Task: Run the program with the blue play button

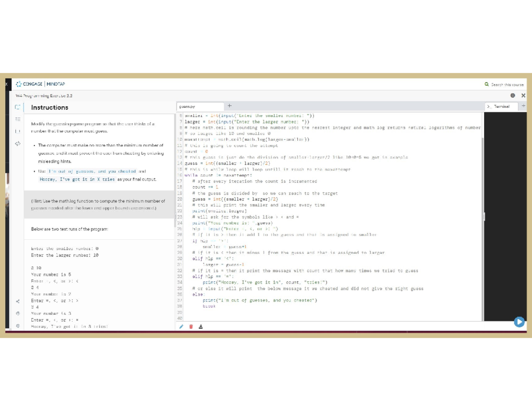Action: pos(519,322)
